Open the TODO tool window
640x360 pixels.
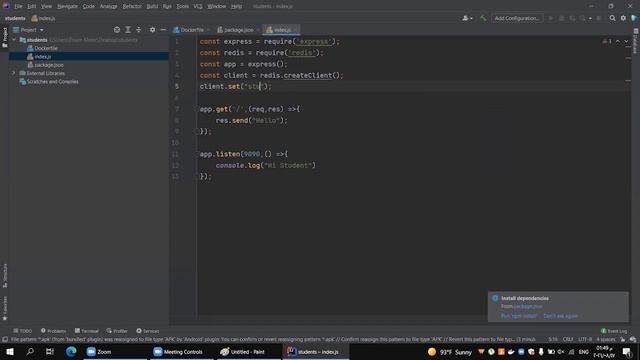(22, 331)
